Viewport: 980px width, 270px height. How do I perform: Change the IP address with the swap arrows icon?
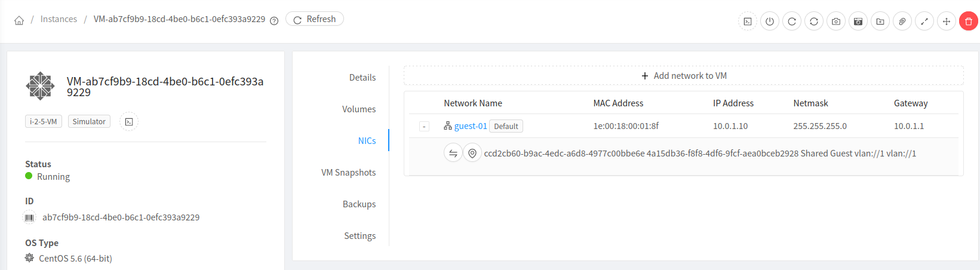click(x=453, y=154)
